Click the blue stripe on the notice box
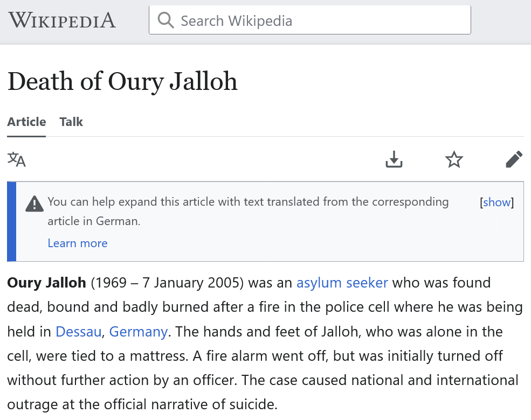Image resolution: width=531 pixels, height=420 pixels. pos(12,221)
